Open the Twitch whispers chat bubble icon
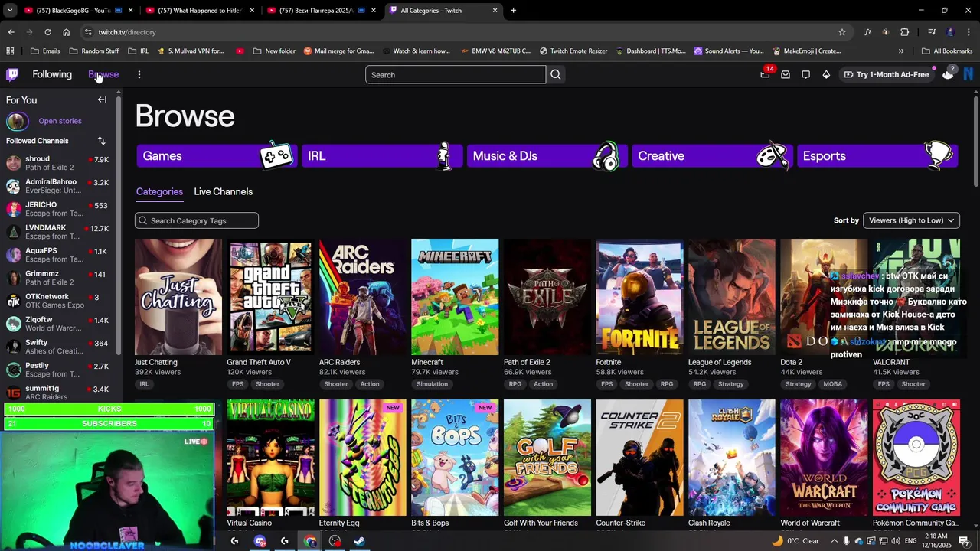The image size is (980, 551). pos(805,74)
